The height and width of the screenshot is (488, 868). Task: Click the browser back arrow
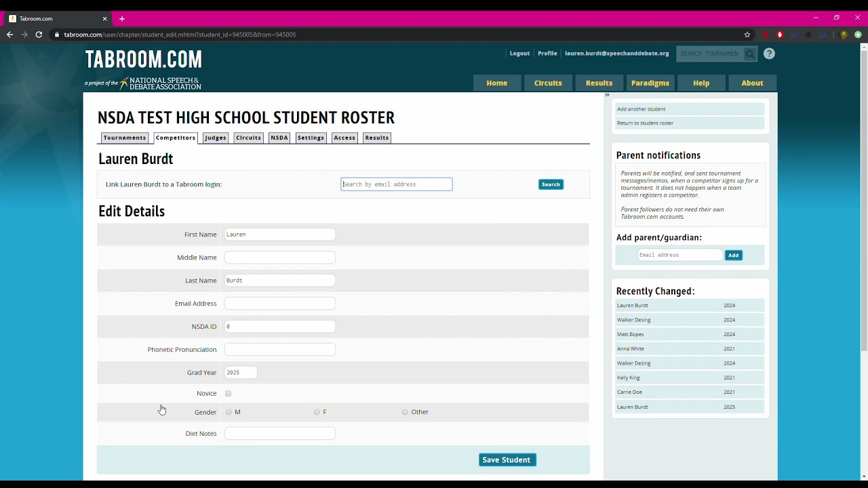[9, 35]
